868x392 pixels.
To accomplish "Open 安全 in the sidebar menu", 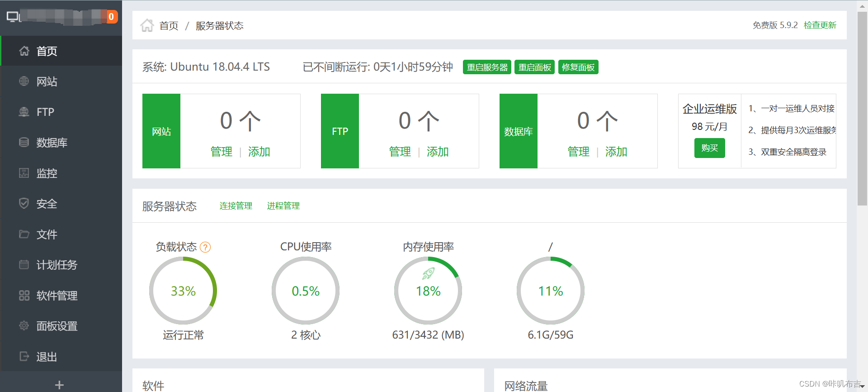I will pyautogui.click(x=61, y=204).
